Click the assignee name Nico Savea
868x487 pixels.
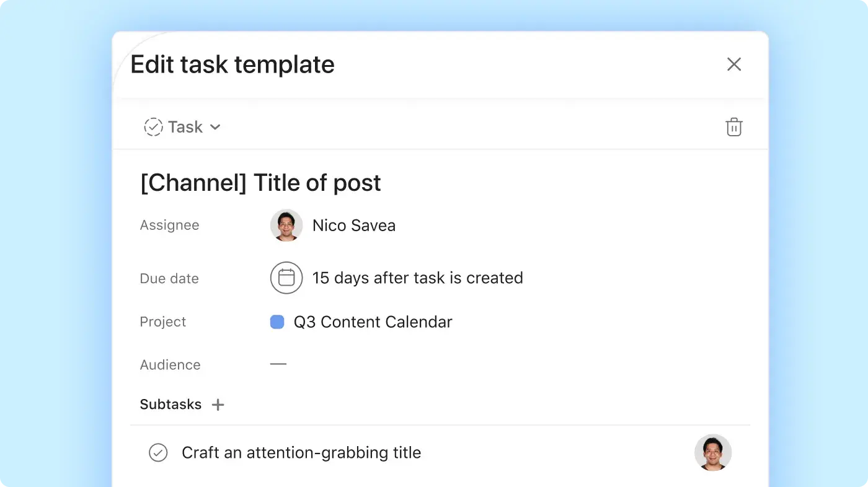[x=354, y=226]
